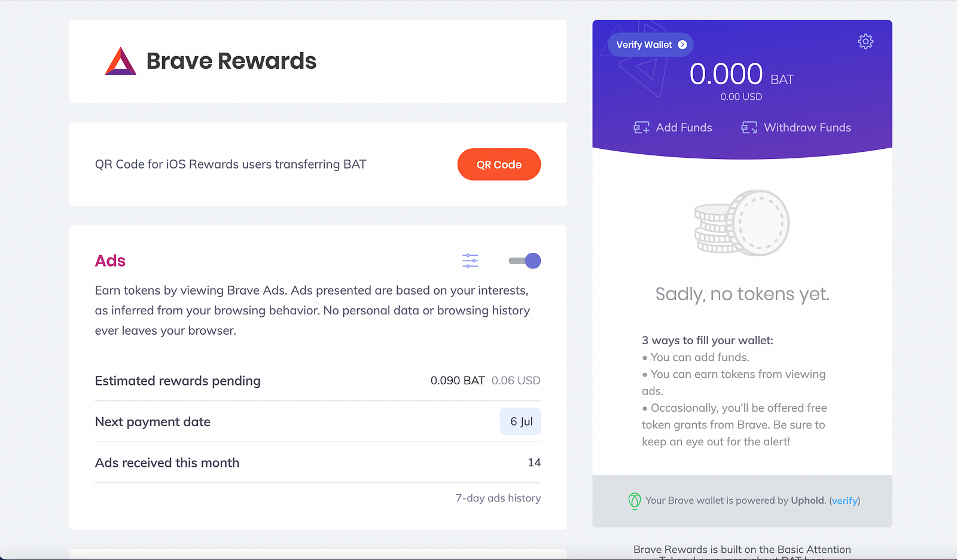This screenshot has height=560, width=957.
Task: Click the 6 Jul next payment date badge
Action: [521, 421]
